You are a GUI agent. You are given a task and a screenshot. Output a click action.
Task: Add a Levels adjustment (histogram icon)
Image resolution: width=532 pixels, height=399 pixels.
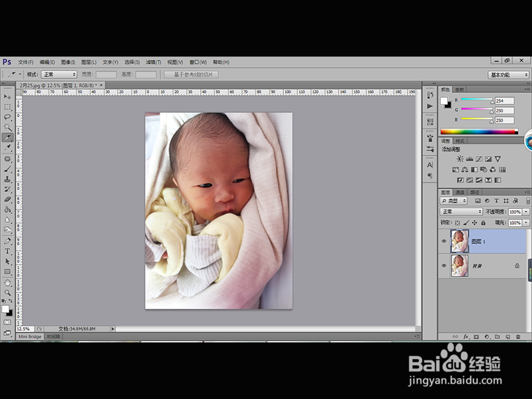[469, 159]
